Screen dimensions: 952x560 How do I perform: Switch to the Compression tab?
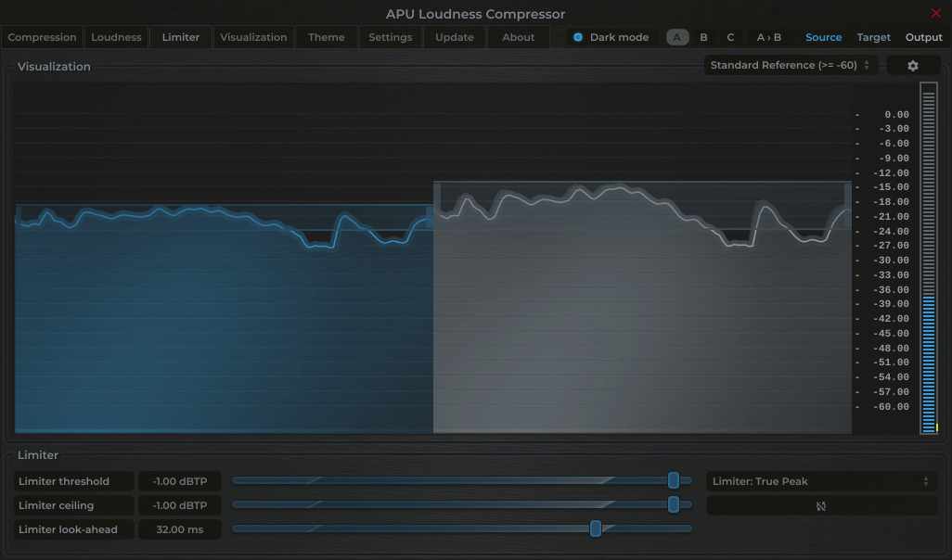click(42, 37)
